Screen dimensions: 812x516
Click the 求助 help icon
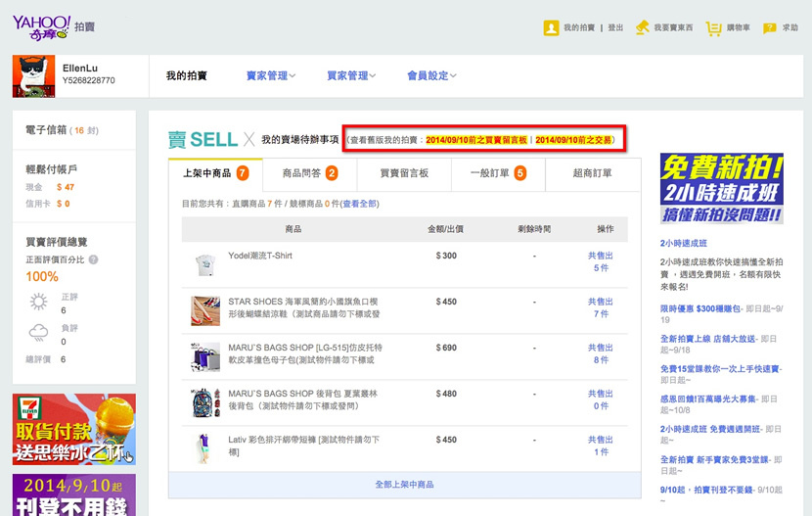coord(770,27)
